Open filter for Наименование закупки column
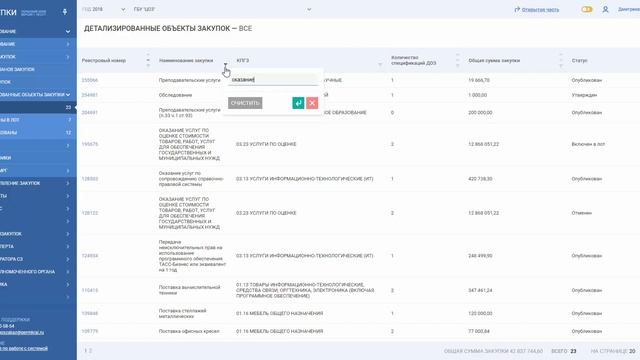Viewport: 640px width, 360px height. (225, 64)
